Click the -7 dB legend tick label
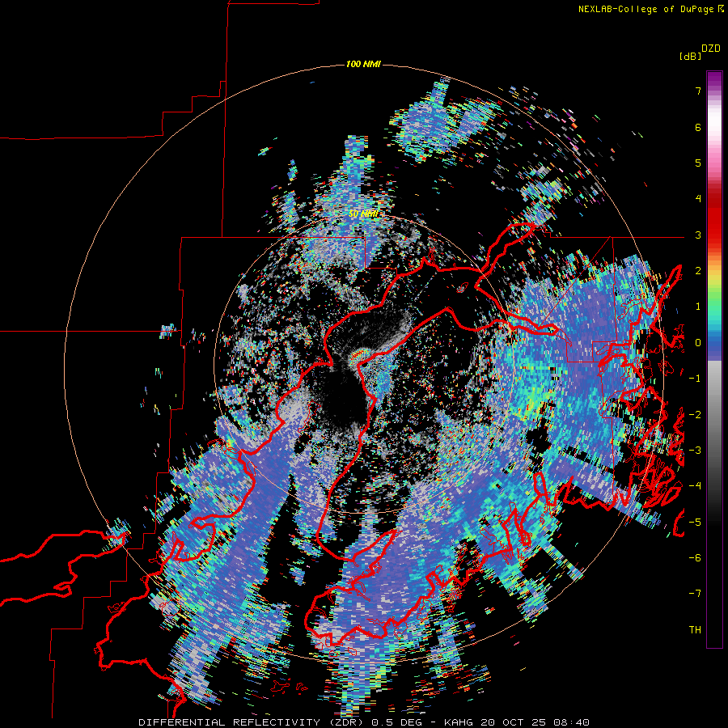Screen dimensions: 728x728 [695, 594]
